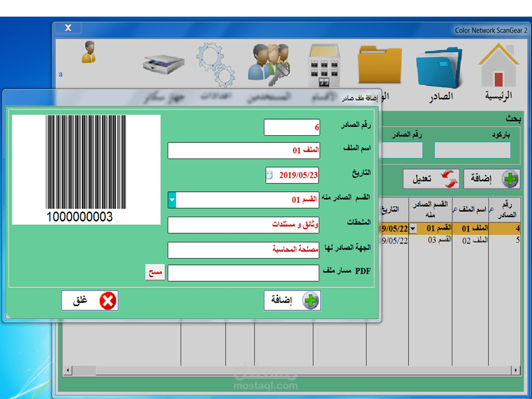Viewport: 532px width, 399px height.
Task: Click the التاريخ date field 2019/05/23
Action: coord(292,175)
